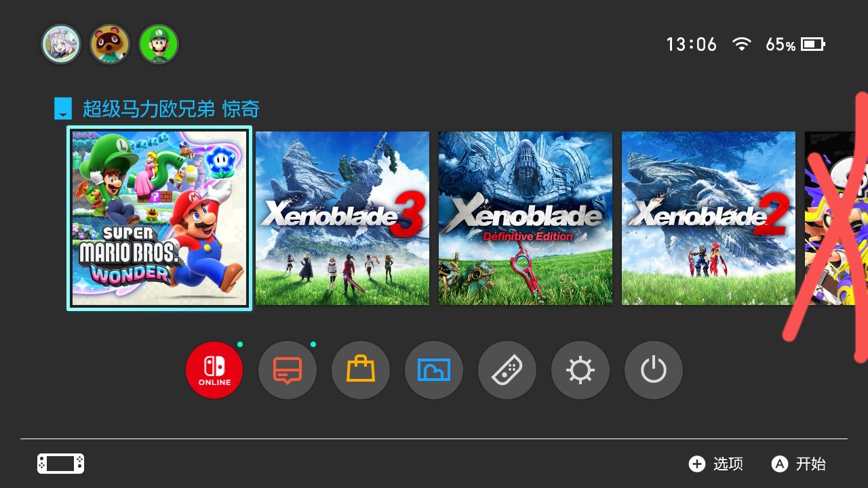Open the Luigi user avatar
Image resolution: width=868 pixels, height=488 pixels.
pyautogui.click(x=159, y=44)
